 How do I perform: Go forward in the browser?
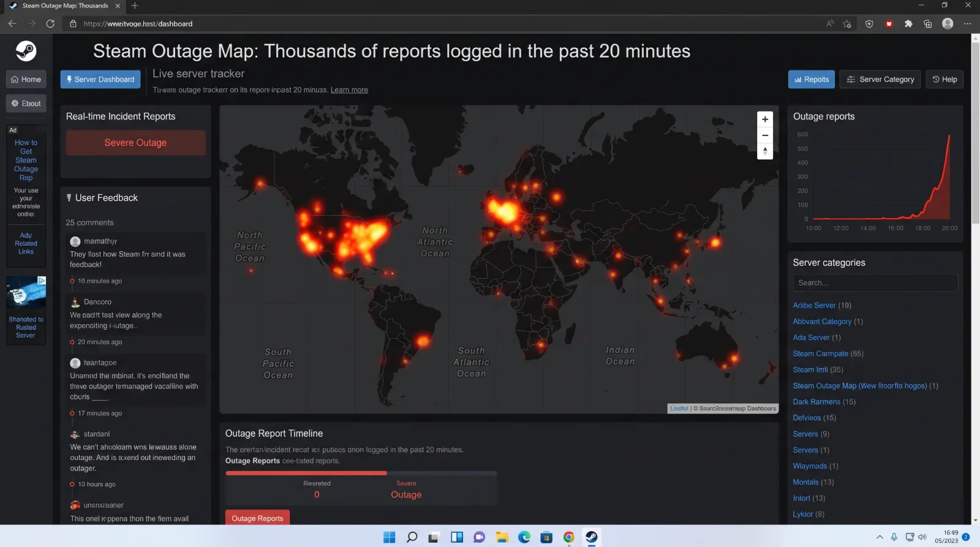(31, 23)
